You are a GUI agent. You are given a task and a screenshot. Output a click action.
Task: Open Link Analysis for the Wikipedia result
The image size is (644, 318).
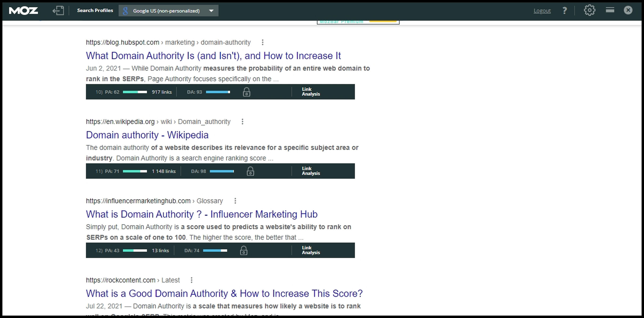coord(311,171)
